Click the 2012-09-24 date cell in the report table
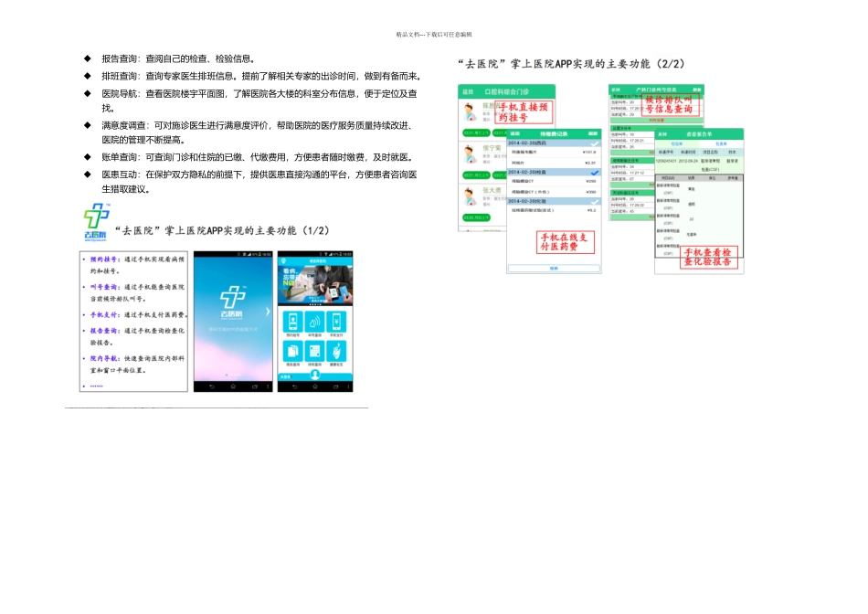This screenshot has width=868, height=614. (688, 161)
